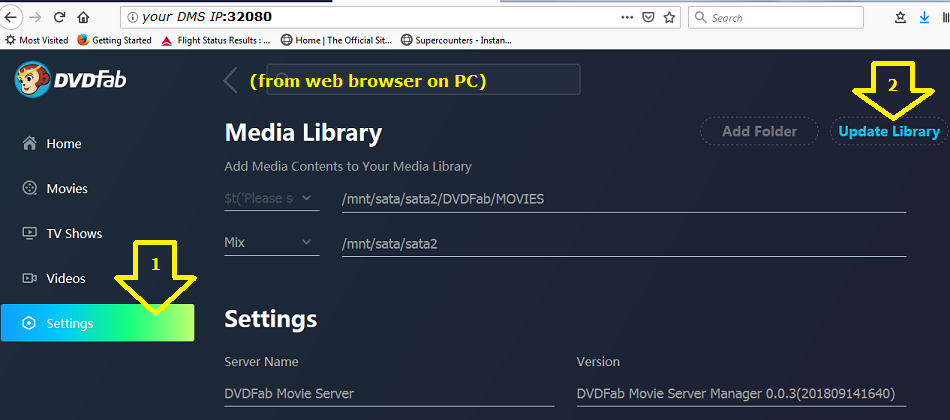The image size is (950, 420).
Task: Open TV Shows section in sidebar
Action: [x=74, y=233]
